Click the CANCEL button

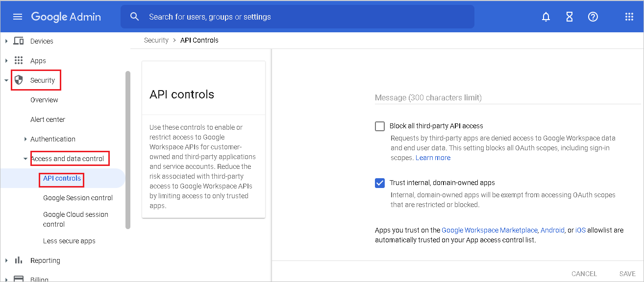pos(584,274)
